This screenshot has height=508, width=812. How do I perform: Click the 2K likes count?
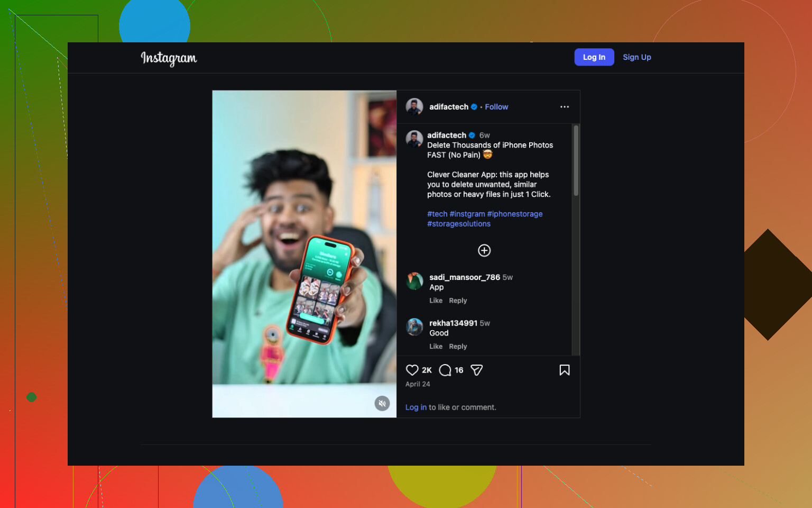pyautogui.click(x=427, y=370)
